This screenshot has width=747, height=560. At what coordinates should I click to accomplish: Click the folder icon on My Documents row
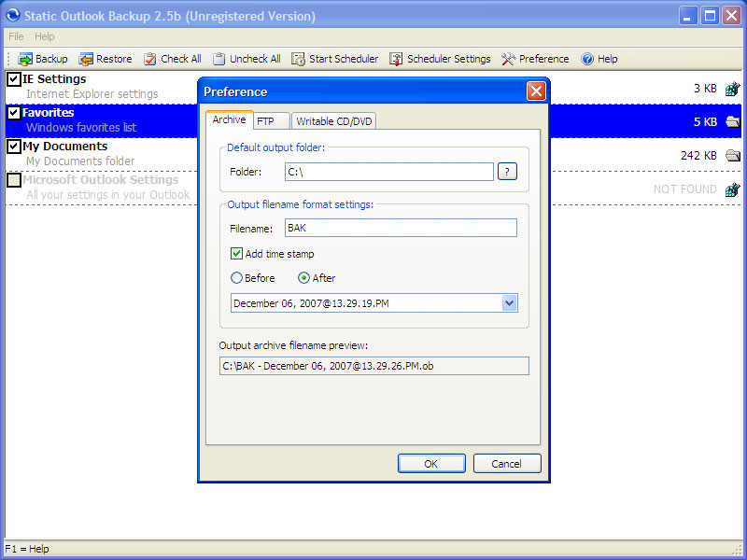point(733,155)
